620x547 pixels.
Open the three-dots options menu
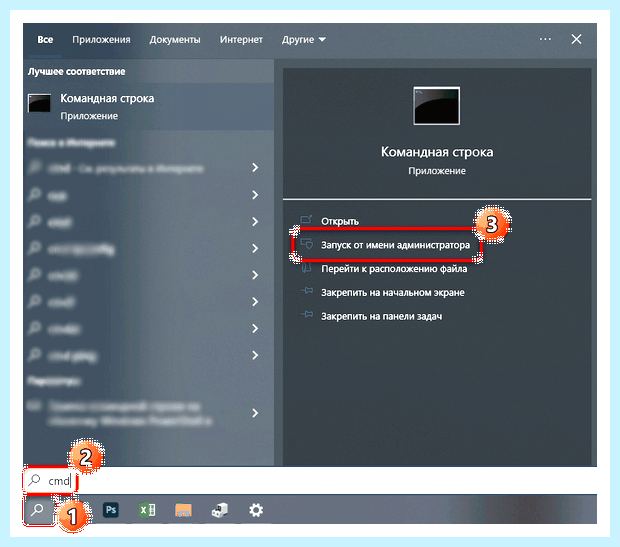point(545,39)
